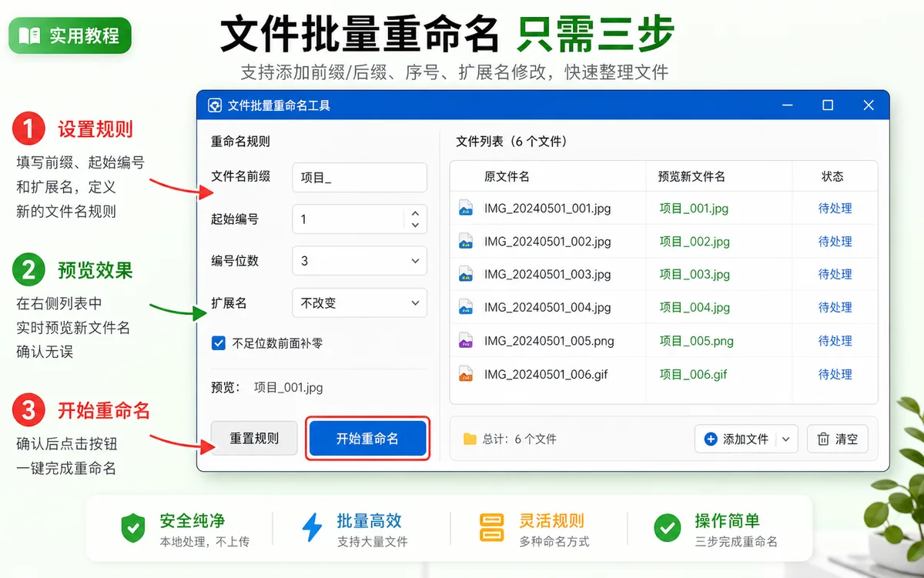This screenshot has height=578, width=924.
Task: Select row IMG_20240501_001.jpg
Action: [x=664, y=209]
